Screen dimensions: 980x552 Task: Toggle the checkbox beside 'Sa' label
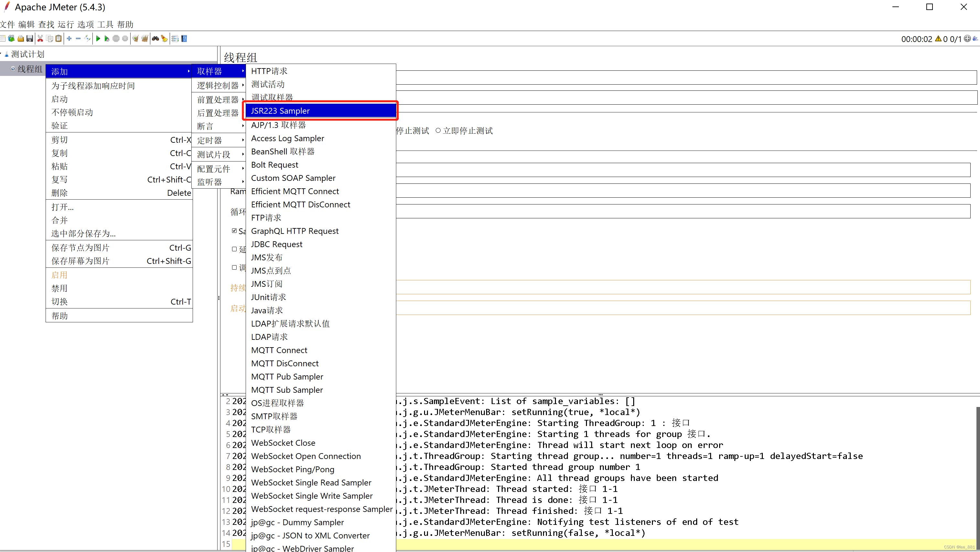tap(234, 231)
